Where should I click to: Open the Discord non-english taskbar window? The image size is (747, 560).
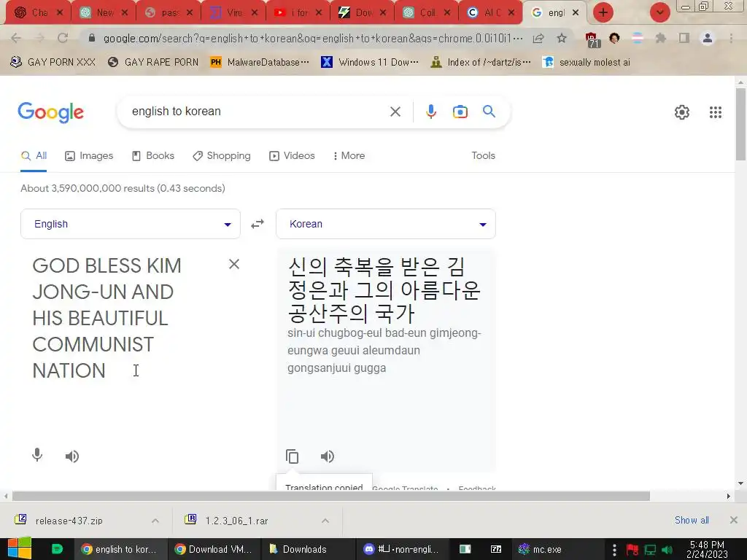point(402,549)
